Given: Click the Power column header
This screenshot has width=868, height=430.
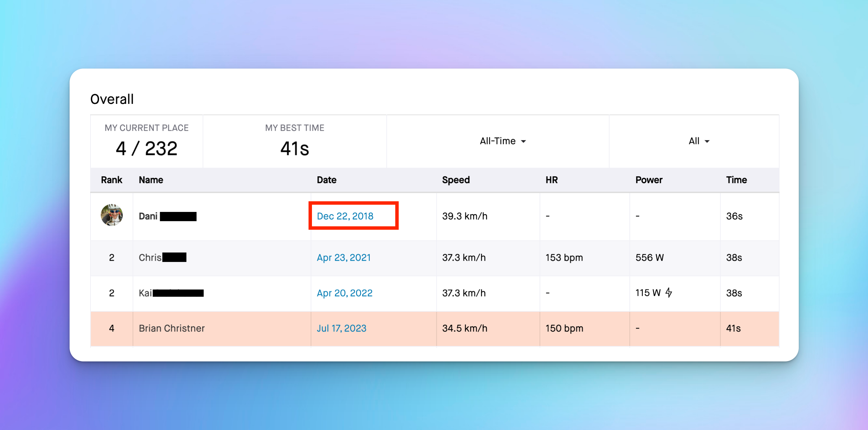Looking at the screenshot, I should pos(649,180).
